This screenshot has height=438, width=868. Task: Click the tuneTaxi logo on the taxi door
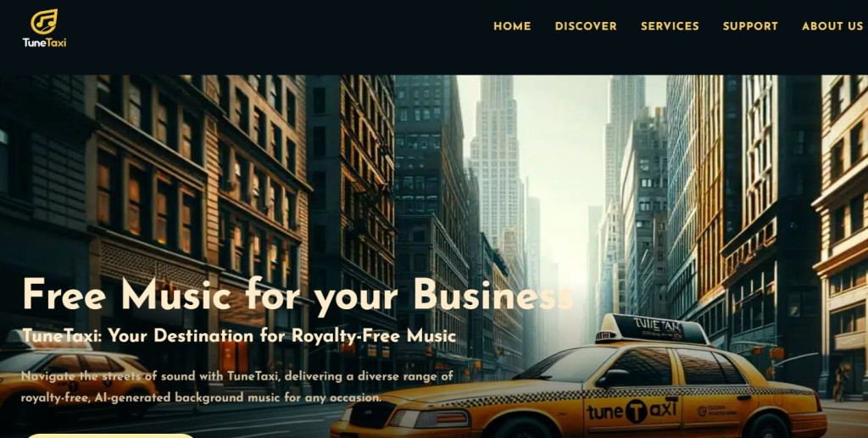632,412
